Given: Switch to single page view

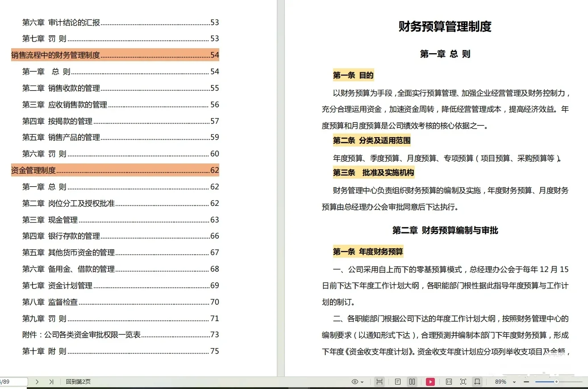Looking at the screenshot, I should [398, 382].
